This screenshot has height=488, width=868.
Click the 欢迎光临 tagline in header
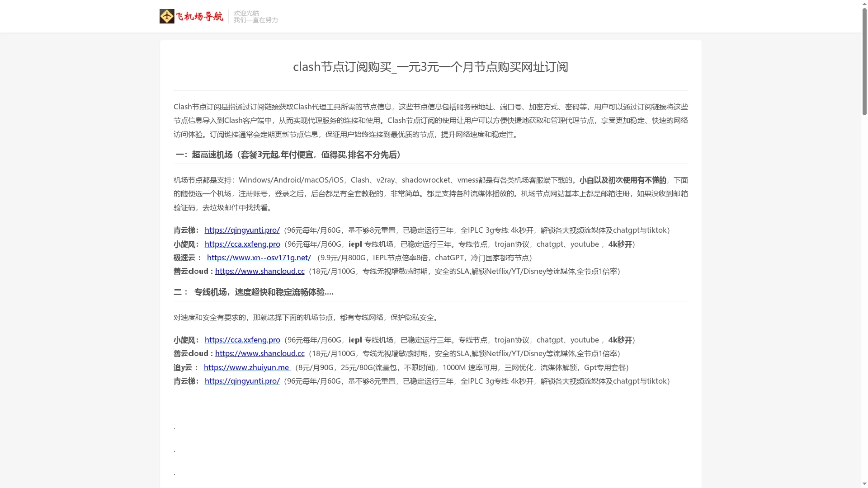click(x=246, y=13)
